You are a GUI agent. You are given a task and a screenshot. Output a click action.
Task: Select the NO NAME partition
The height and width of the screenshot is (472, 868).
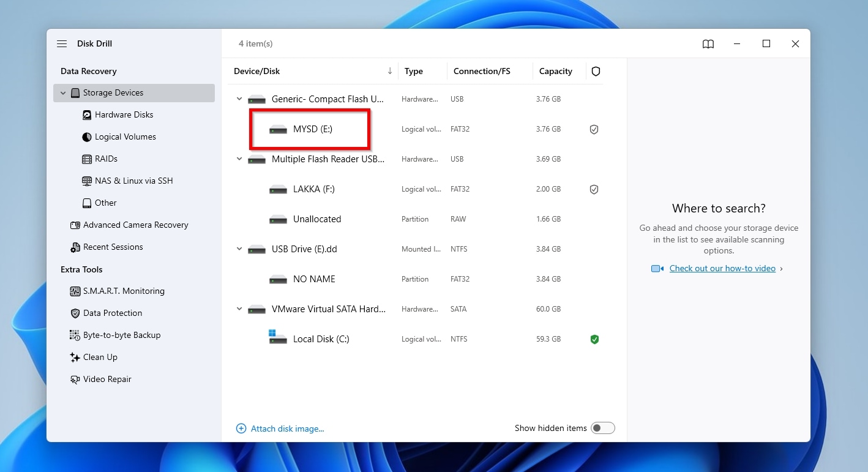(314, 279)
